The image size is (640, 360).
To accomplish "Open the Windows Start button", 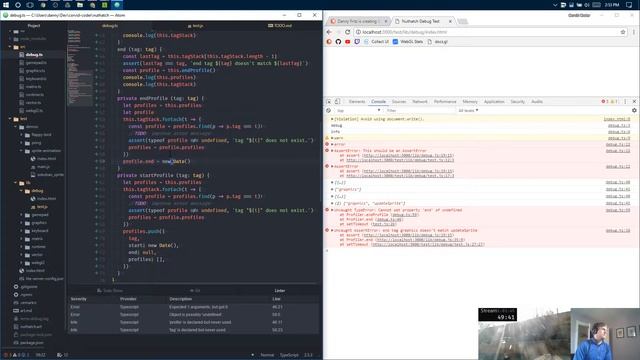I will tap(6, 4).
